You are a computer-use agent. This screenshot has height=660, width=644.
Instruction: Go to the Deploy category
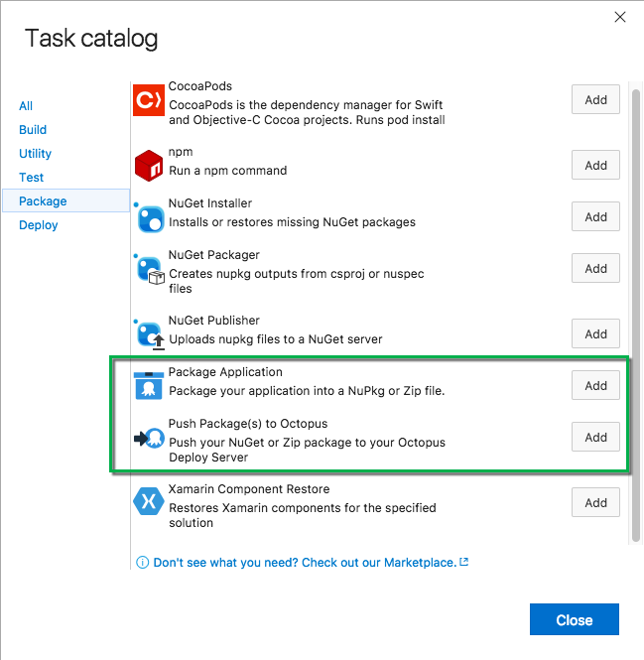39,225
